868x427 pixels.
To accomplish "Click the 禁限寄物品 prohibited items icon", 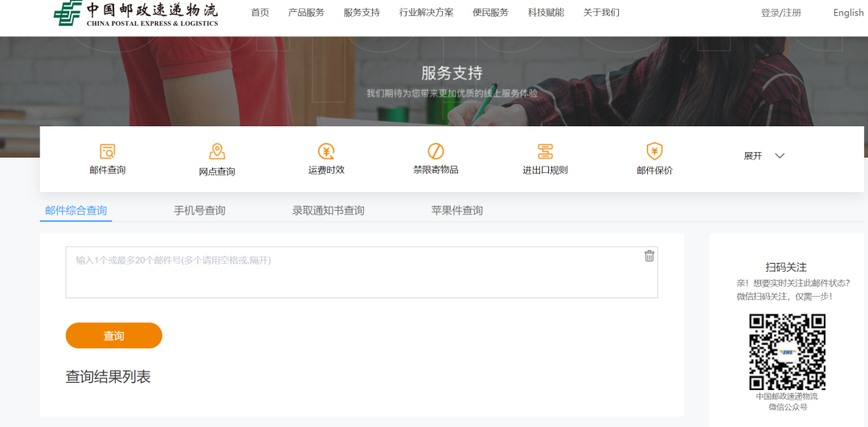I will coord(436,151).
